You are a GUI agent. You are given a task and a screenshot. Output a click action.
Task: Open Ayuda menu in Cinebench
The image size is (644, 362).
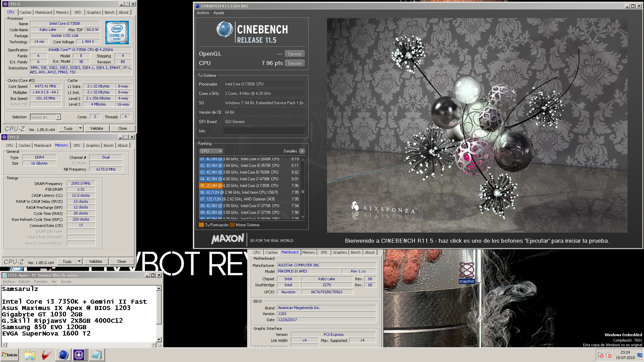(x=219, y=13)
